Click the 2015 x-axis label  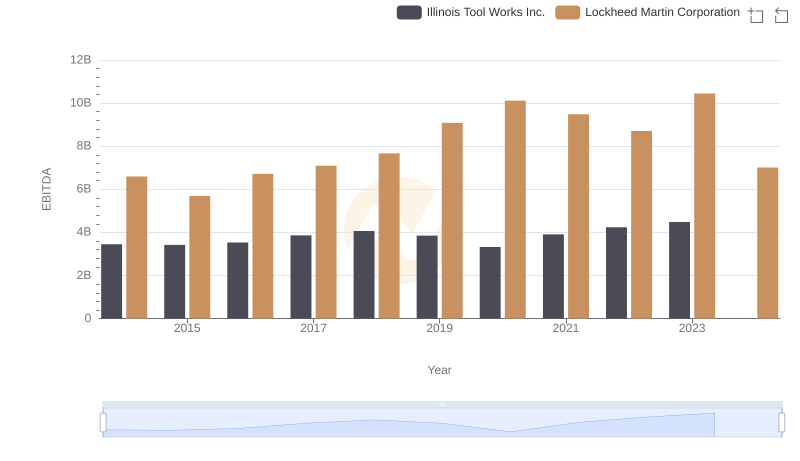pos(187,328)
